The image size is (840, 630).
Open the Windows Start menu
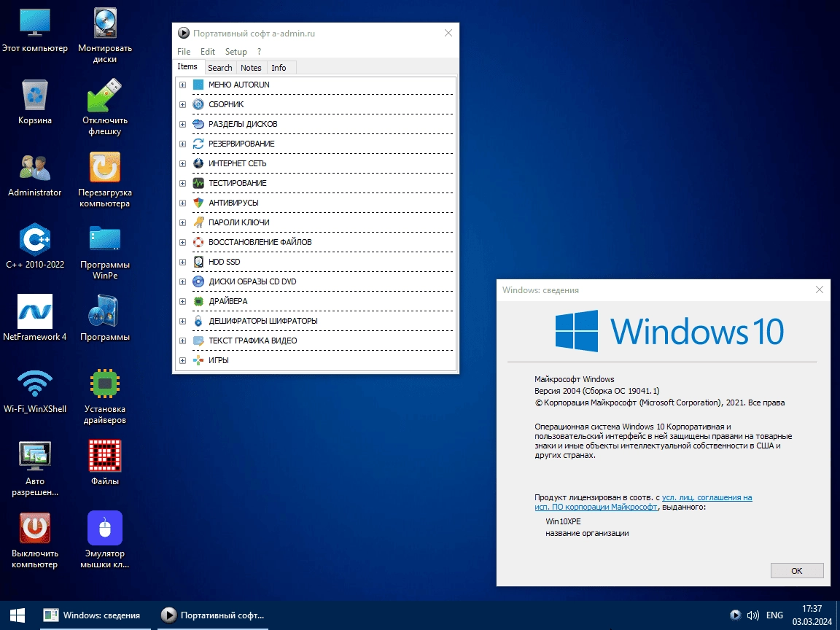[x=17, y=615]
